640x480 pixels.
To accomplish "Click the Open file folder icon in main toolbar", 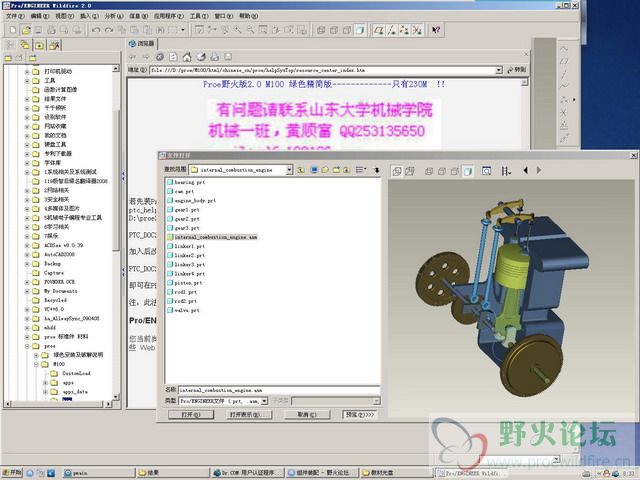I will pyautogui.click(x=26, y=30).
